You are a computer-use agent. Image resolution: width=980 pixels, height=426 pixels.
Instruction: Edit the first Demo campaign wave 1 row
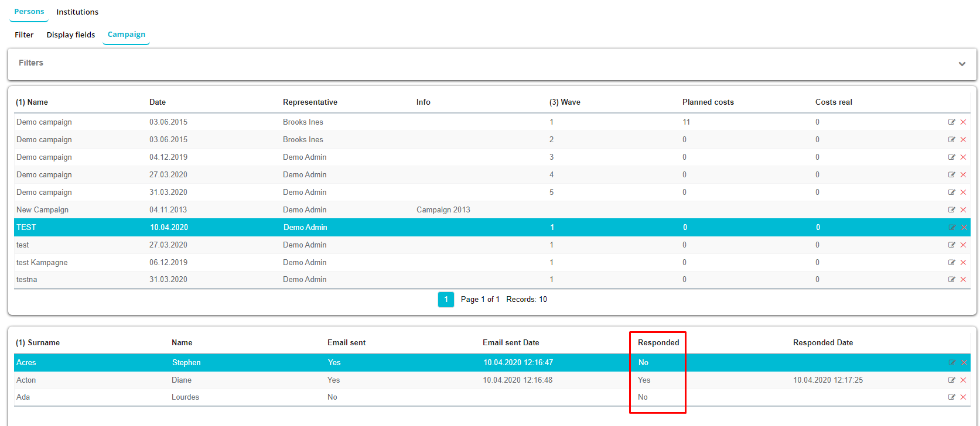coord(951,122)
